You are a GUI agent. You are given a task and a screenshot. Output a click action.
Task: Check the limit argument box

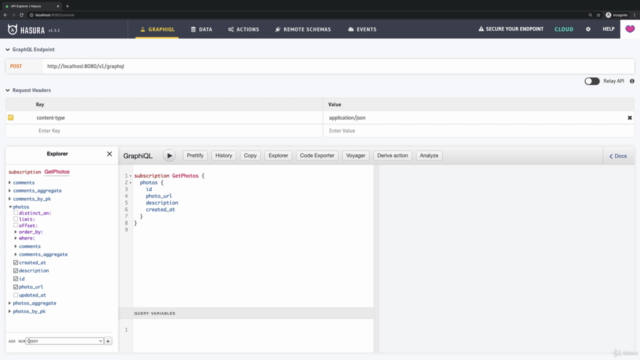click(16, 219)
